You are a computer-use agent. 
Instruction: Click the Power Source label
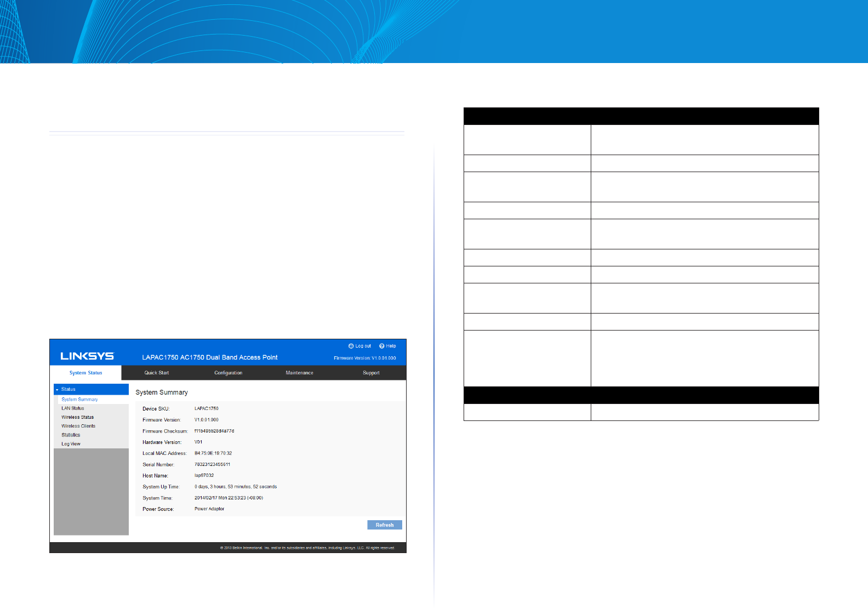coord(158,509)
